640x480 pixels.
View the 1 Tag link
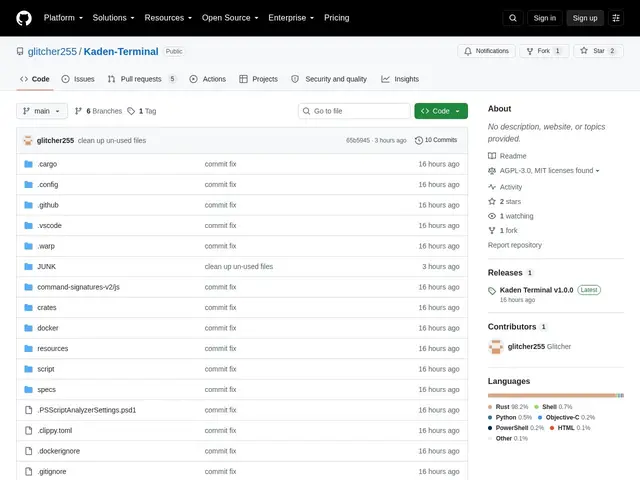click(x=142, y=111)
